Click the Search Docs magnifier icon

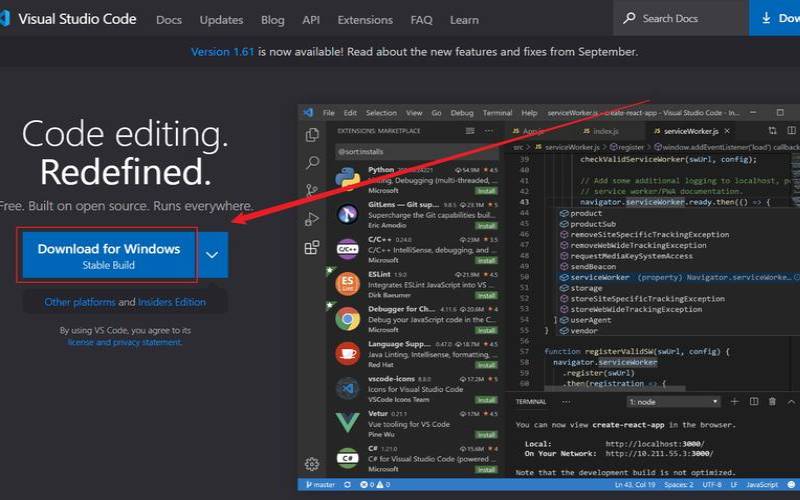click(630, 18)
